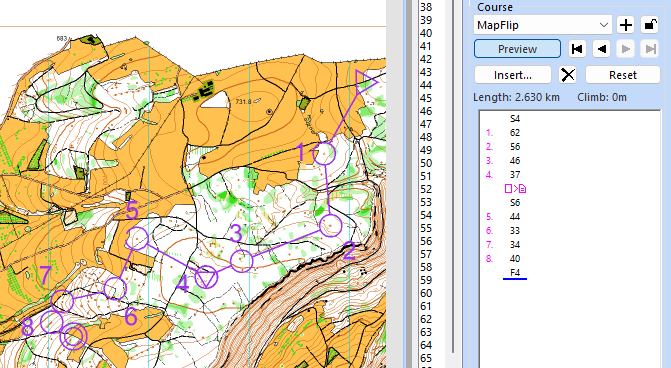Click control circle 8 on the map
Viewport: 671px width, 368px height.
point(52,321)
